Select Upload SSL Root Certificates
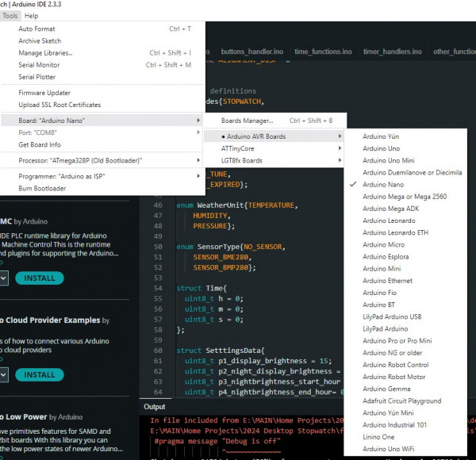 pyautogui.click(x=102, y=105)
